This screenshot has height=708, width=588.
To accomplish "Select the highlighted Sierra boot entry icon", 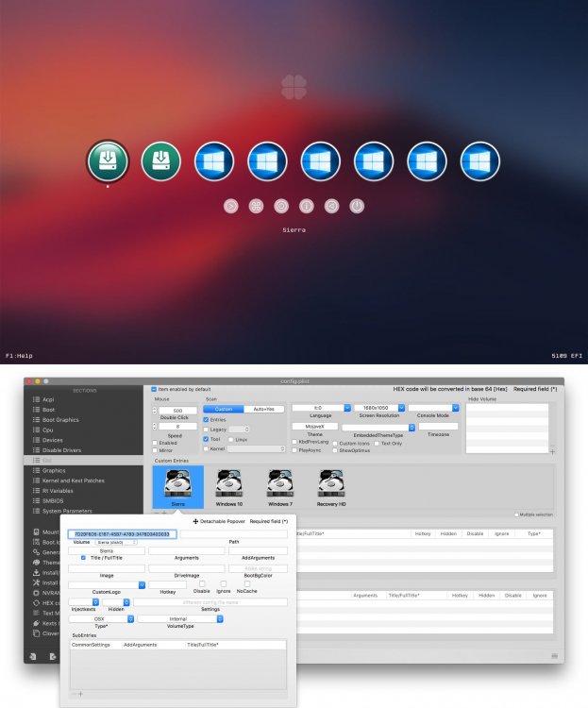I will pos(108,161).
